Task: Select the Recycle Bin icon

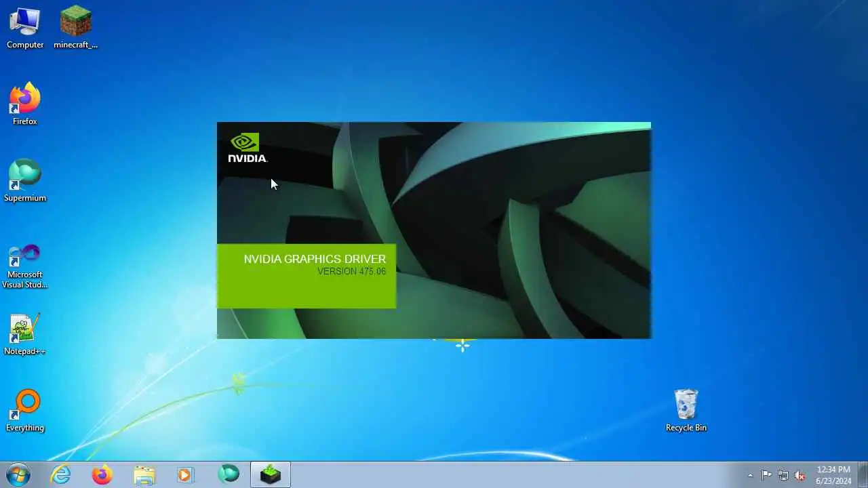Action: (x=686, y=411)
